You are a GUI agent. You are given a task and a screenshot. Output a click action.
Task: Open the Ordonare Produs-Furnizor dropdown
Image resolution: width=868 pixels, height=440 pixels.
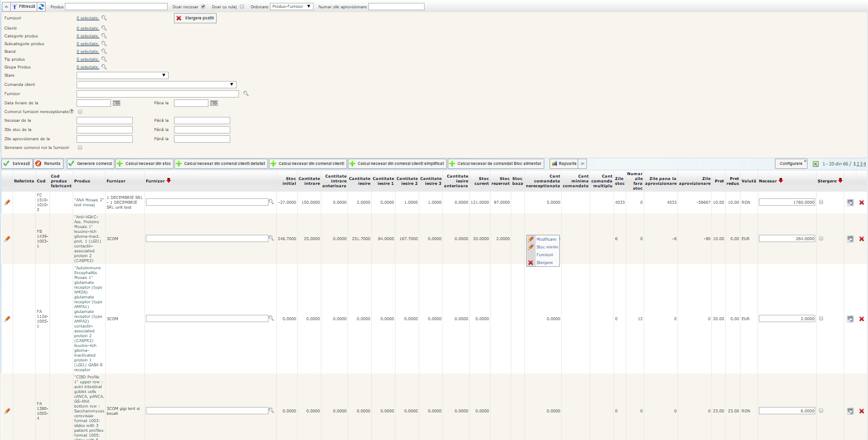(292, 7)
